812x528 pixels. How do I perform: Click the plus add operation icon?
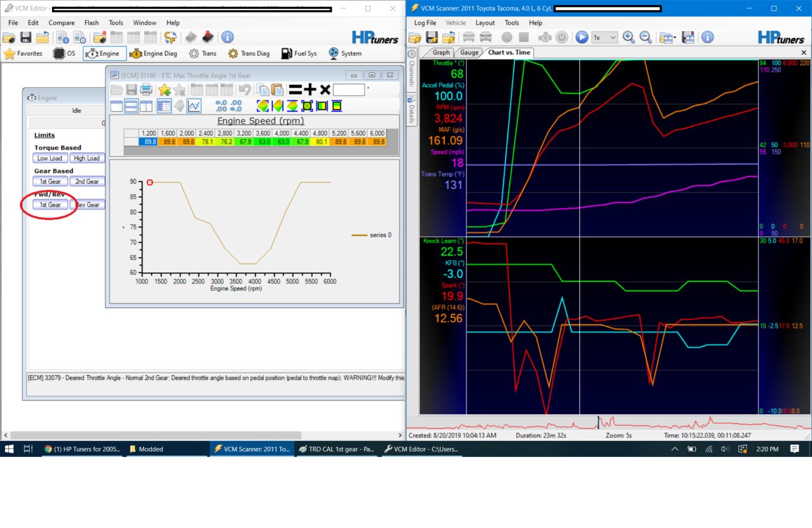[x=310, y=89]
